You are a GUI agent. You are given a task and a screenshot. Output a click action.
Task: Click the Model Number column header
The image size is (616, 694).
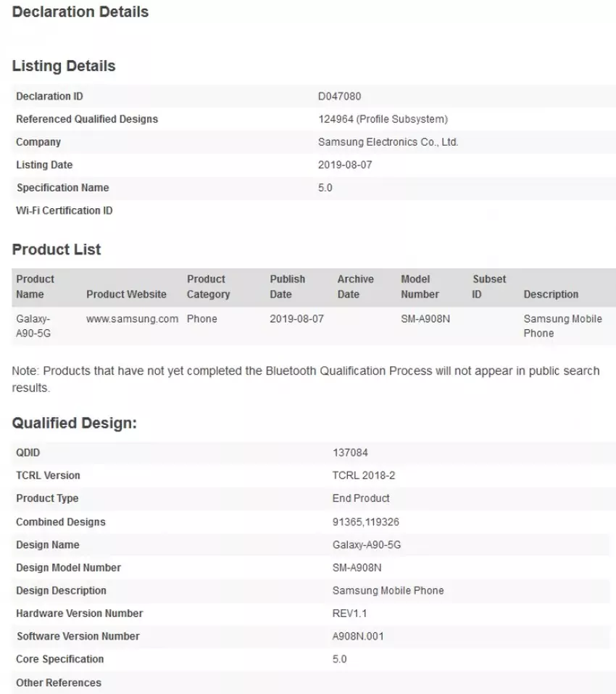pyautogui.click(x=420, y=286)
